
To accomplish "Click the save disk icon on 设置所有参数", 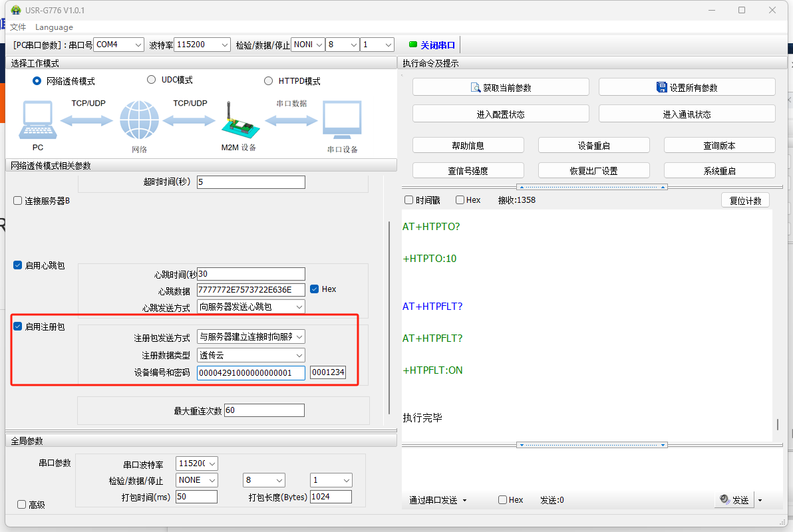I will tap(661, 88).
